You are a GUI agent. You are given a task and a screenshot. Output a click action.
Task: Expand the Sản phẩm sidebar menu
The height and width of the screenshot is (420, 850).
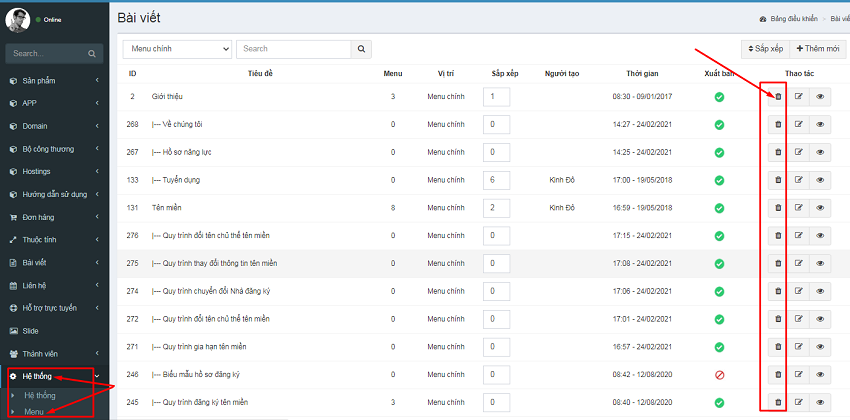[x=53, y=81]
